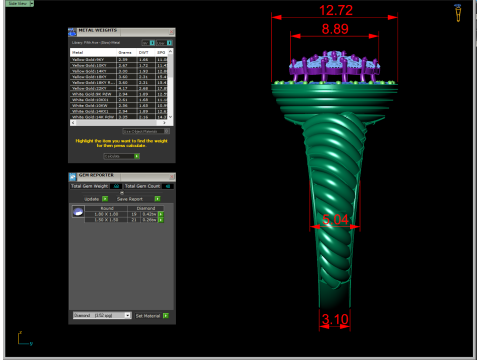Click the Total Gem Count value field
This screenshot has width=480, height=360.
tap(168, 186)
